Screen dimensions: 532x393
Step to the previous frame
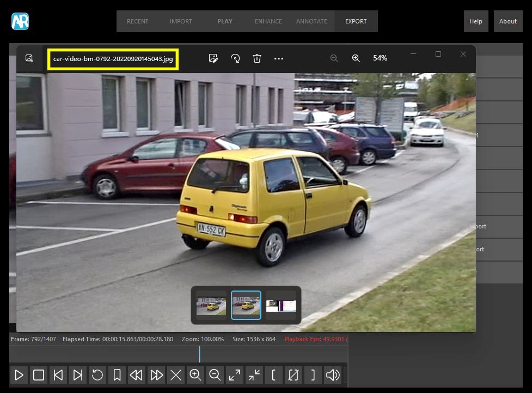coord(58,375)
